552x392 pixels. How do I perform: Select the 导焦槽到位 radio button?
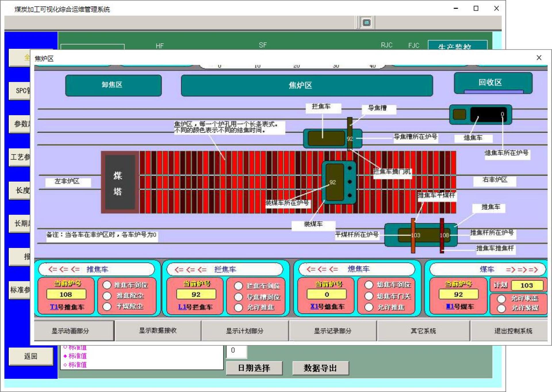point(238,297)
